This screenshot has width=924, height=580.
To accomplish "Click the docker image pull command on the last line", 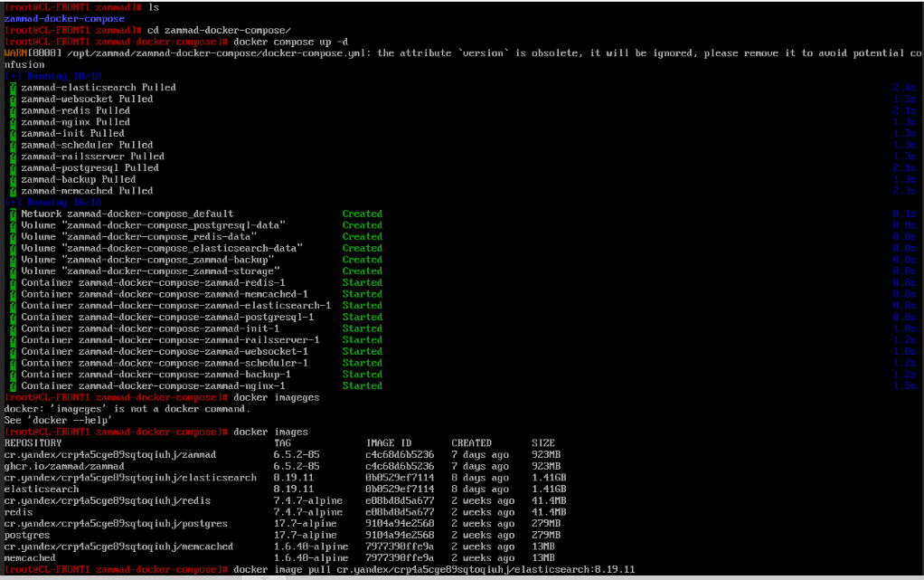I will pyautogui.click(x=434, y=570).
